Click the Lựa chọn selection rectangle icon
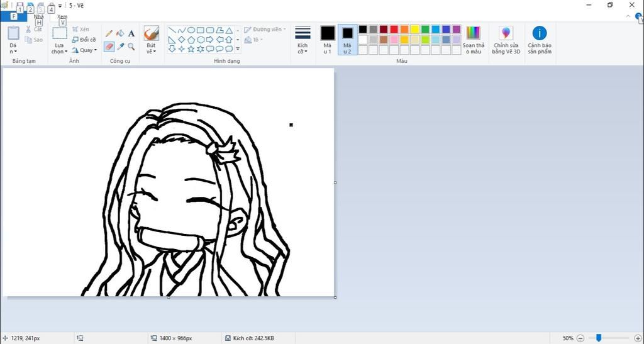 tap(60, 33)
